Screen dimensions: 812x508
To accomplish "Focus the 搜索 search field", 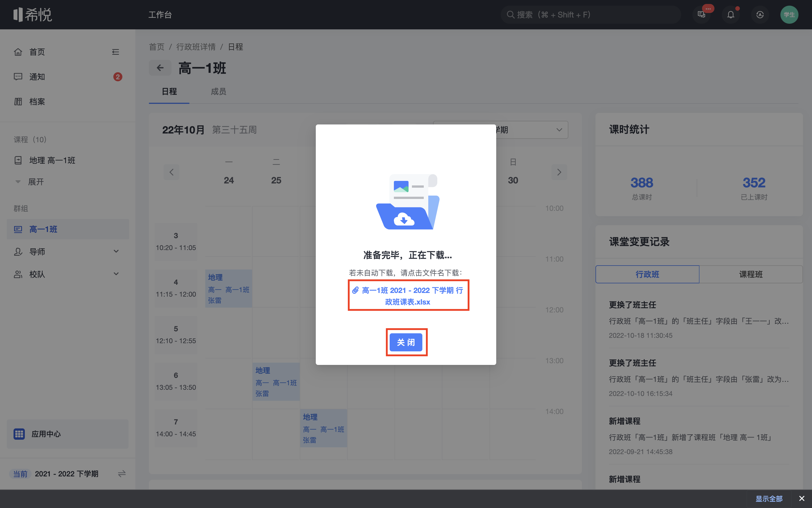I will 591,15.
